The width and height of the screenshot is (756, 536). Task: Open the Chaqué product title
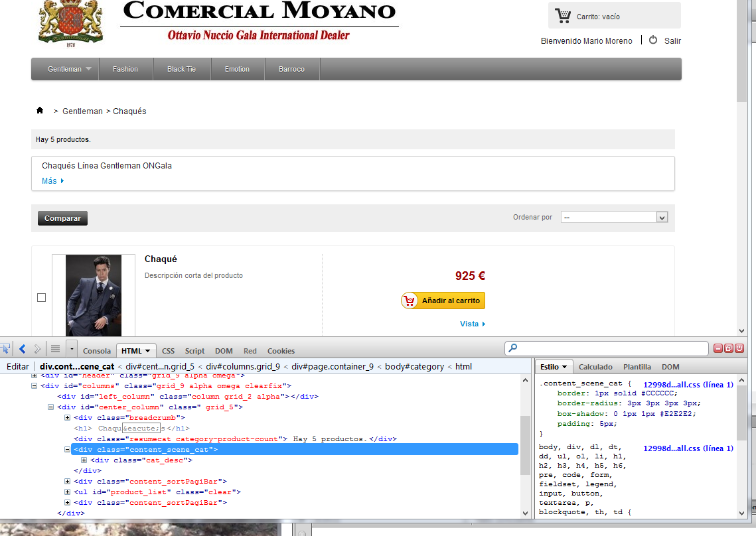click(x=161, y=259)
